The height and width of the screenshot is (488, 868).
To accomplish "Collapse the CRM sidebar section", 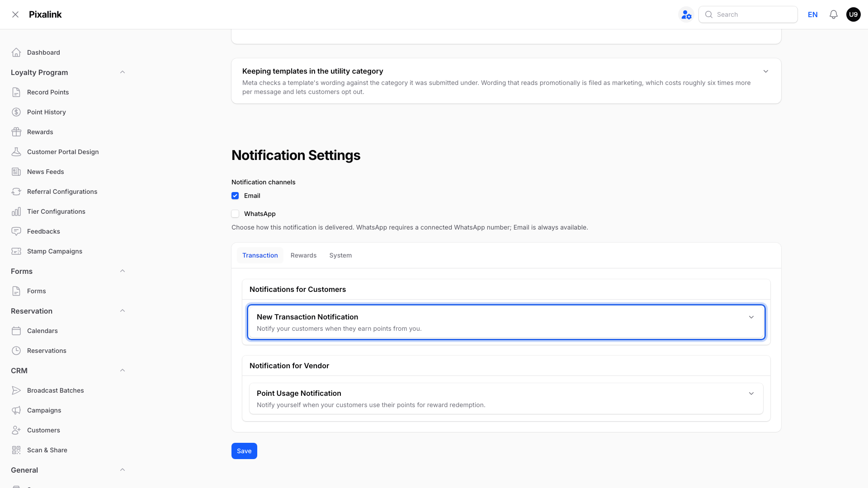I will coord(123,371).
